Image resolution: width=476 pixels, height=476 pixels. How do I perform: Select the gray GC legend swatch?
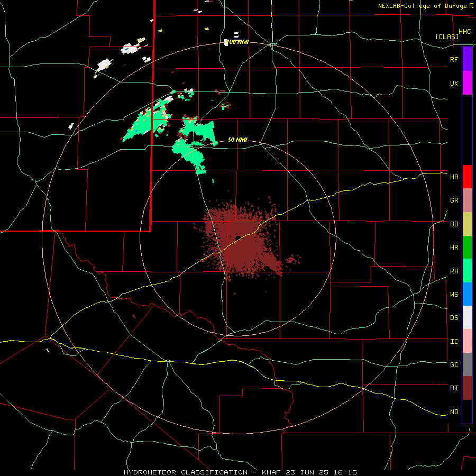click(x=467, y=364)
